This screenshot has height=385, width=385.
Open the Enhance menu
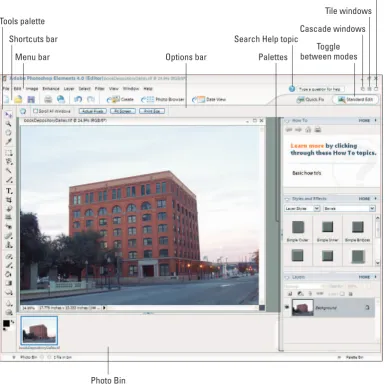coord(51,89)
